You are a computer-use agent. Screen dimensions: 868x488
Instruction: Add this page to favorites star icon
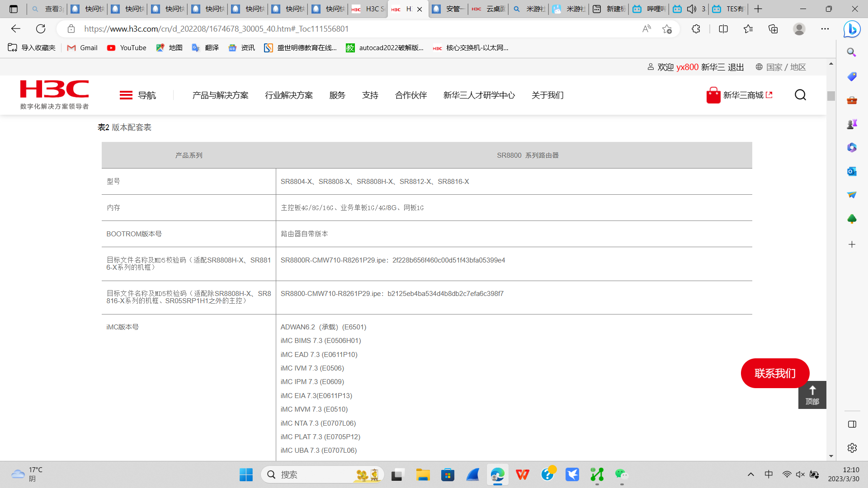667,29
